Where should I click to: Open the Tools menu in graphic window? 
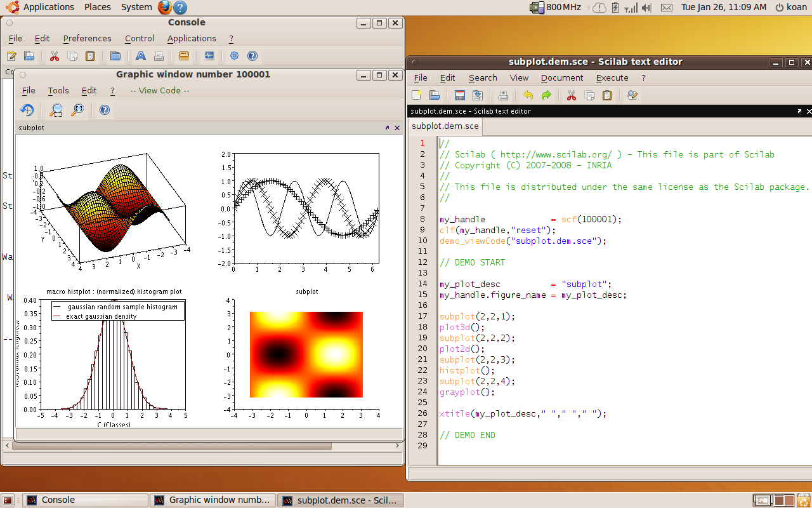58,90
